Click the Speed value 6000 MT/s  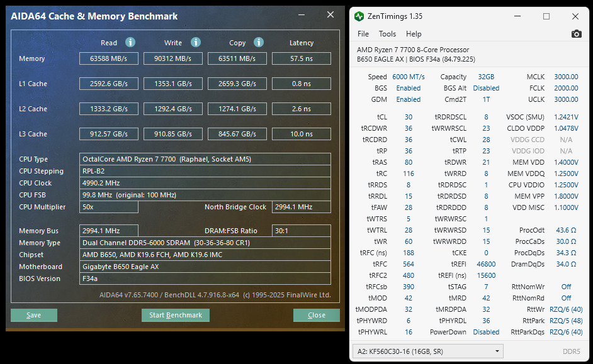click(409, 77)
